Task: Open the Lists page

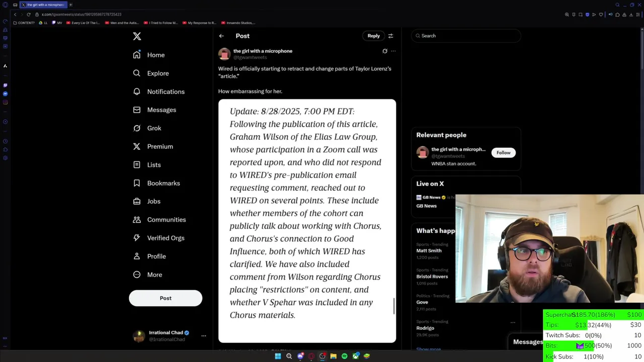Action: [x=147, y=165]
